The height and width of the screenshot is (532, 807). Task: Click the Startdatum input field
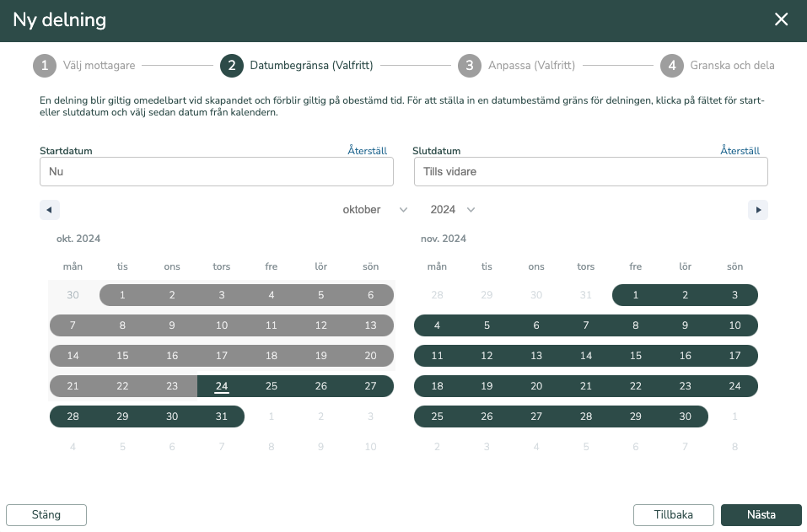[x=217, y=172]
